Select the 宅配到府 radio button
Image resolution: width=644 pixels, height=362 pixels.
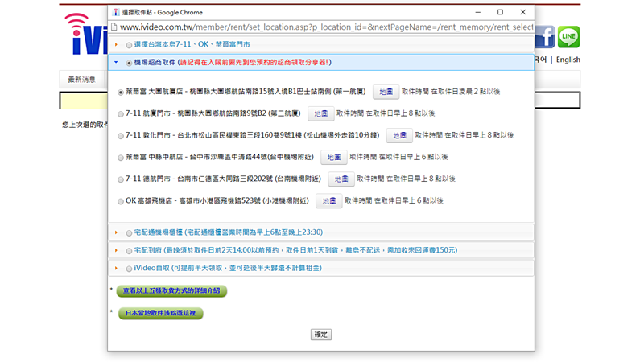(x=129, y=251)
